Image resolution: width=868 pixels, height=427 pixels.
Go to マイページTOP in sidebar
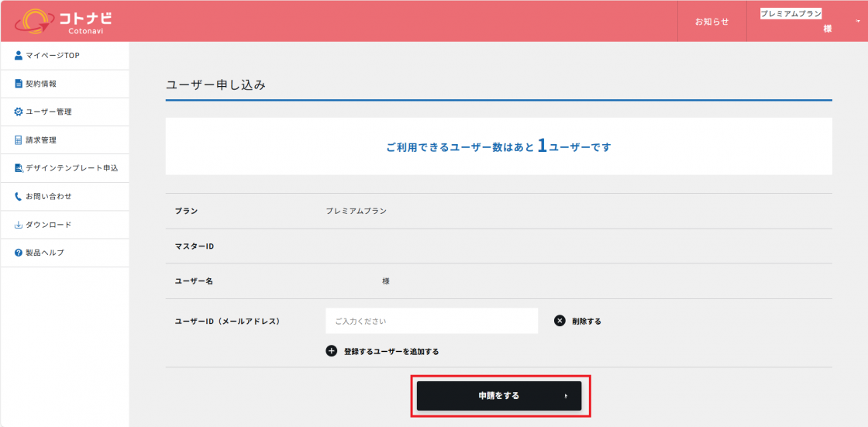pyautogui.click(x=53, y=55)
